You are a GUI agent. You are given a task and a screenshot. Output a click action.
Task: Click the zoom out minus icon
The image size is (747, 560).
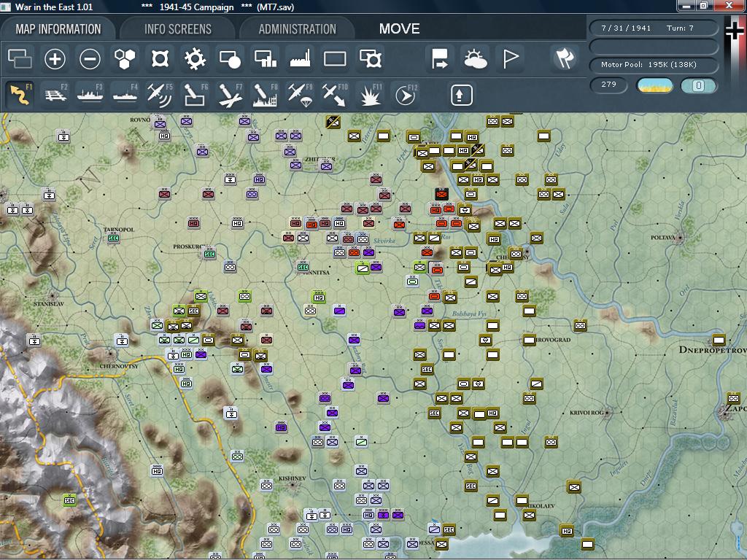[90, 59]
